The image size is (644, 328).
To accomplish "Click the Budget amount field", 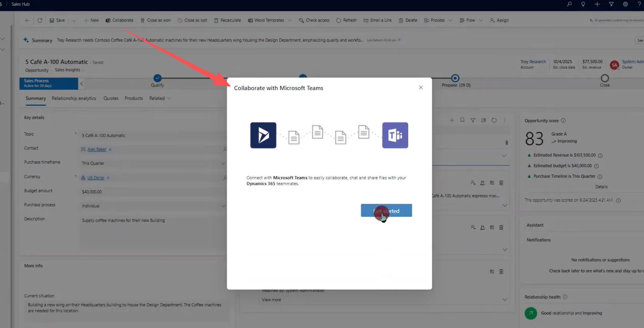I will 153,192.
